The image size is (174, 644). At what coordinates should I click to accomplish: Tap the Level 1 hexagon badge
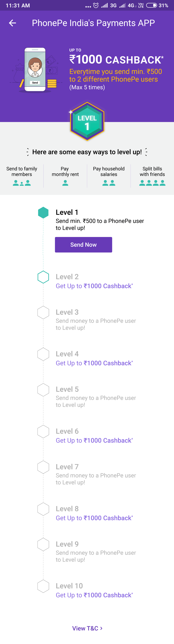87,121
